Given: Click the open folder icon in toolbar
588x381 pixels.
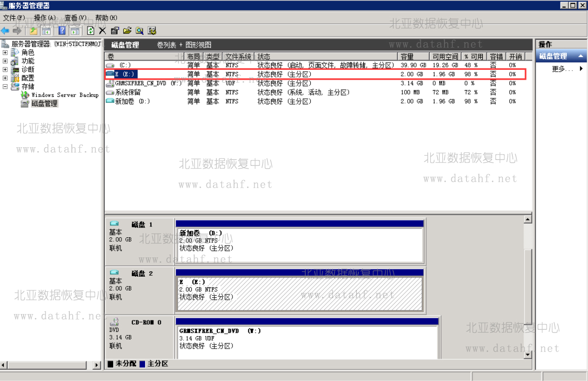Looking at the screenshot, I should [x=127, y=31].
